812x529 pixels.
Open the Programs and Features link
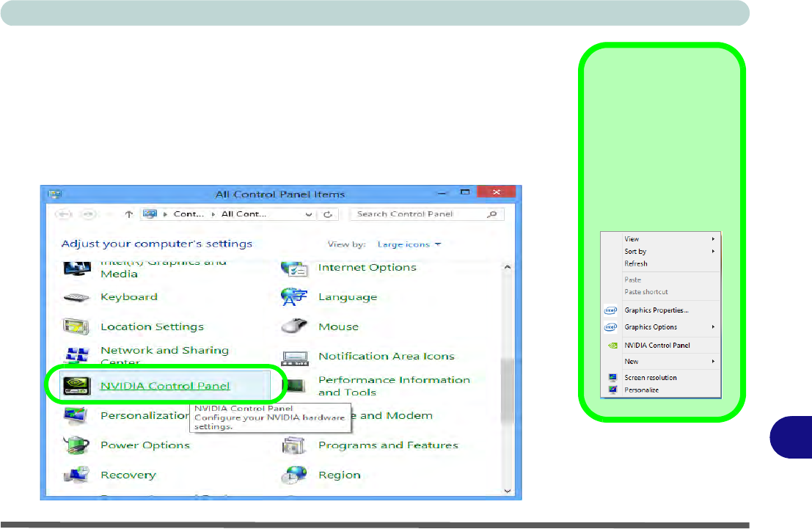[388, 445]
